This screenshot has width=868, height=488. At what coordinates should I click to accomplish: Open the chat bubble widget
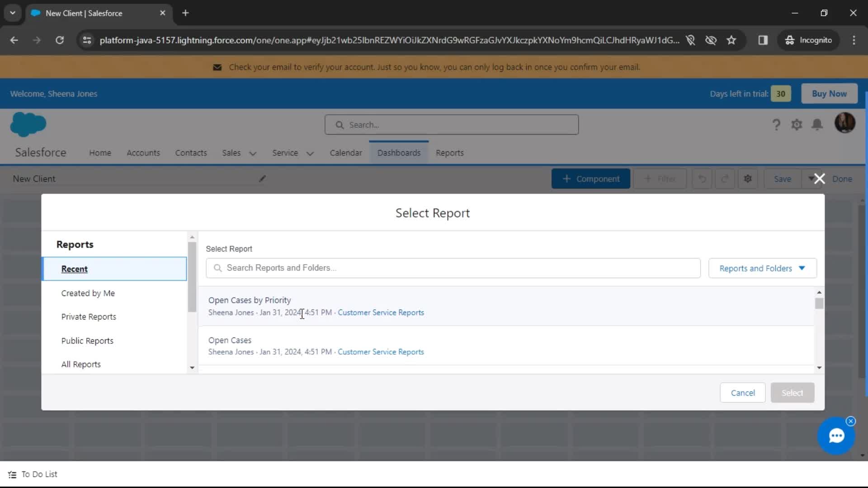pyautogui.click(x=836, y=436)
